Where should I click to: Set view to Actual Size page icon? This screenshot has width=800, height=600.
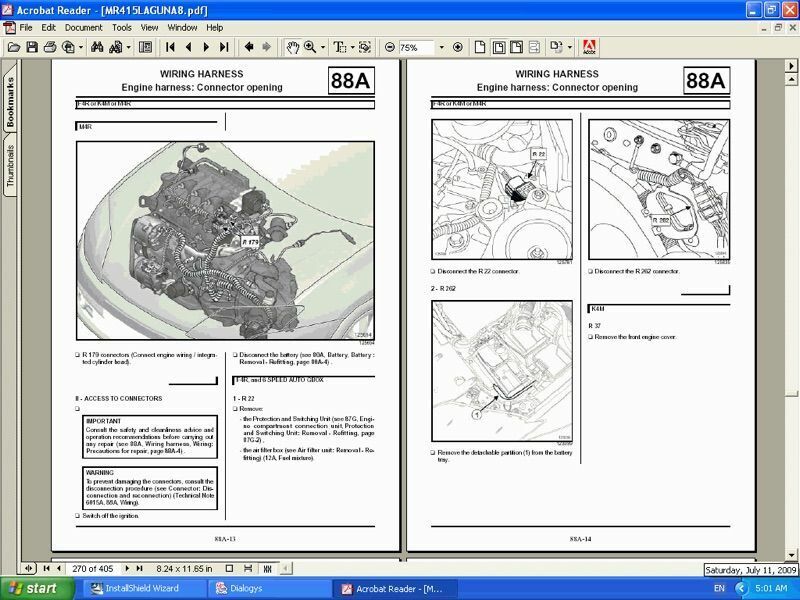pyautogui.click(x=480, y=47)
